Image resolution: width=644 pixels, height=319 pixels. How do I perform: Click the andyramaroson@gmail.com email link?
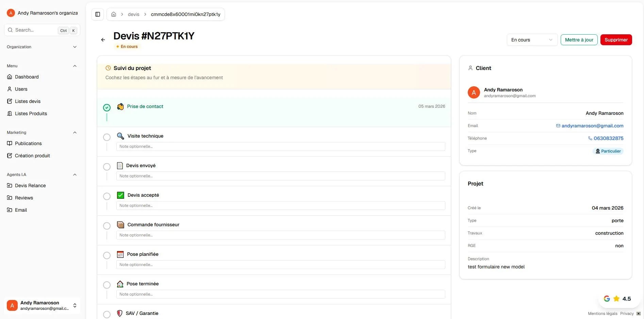pyautogui.click(x=592, y=125)
